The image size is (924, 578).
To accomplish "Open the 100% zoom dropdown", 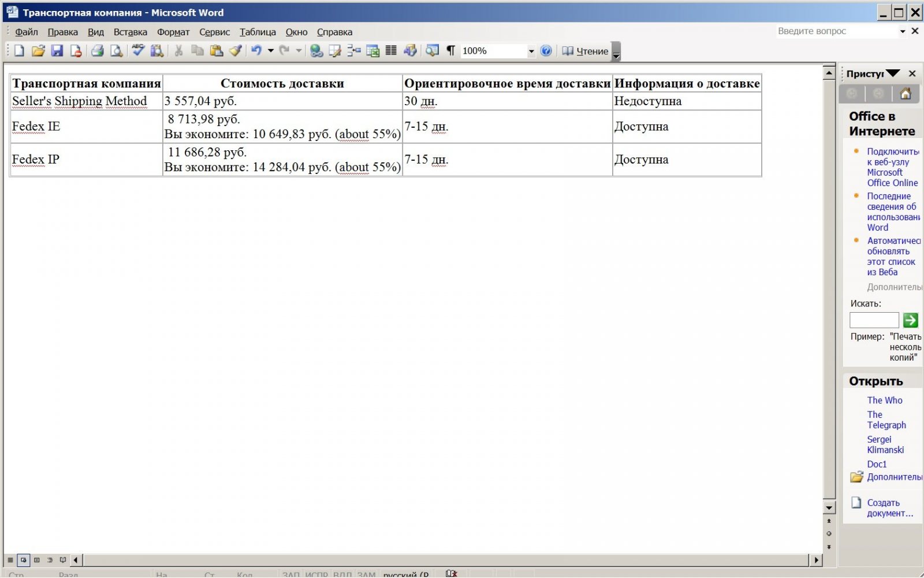I will (x=531, y=51).
